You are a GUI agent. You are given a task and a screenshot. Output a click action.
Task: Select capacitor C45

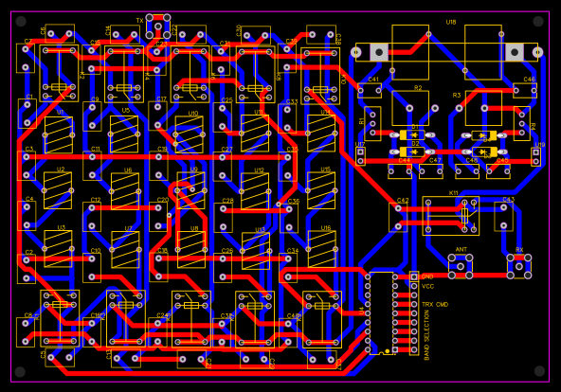click(x=498, y=171)
